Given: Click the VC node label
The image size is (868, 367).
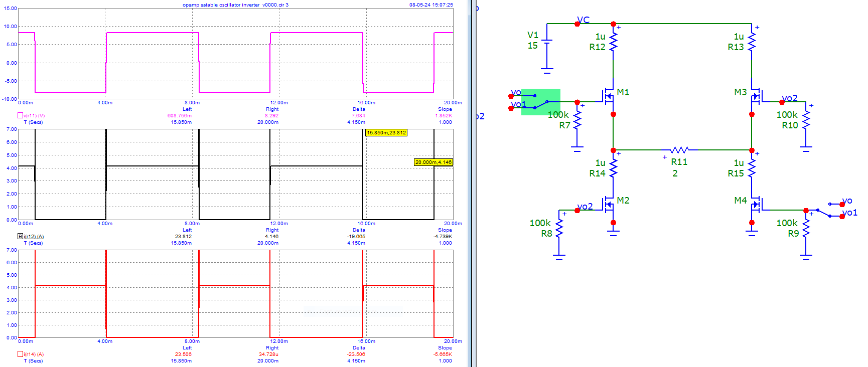Looking at the screenshot, I should [584, 20].
